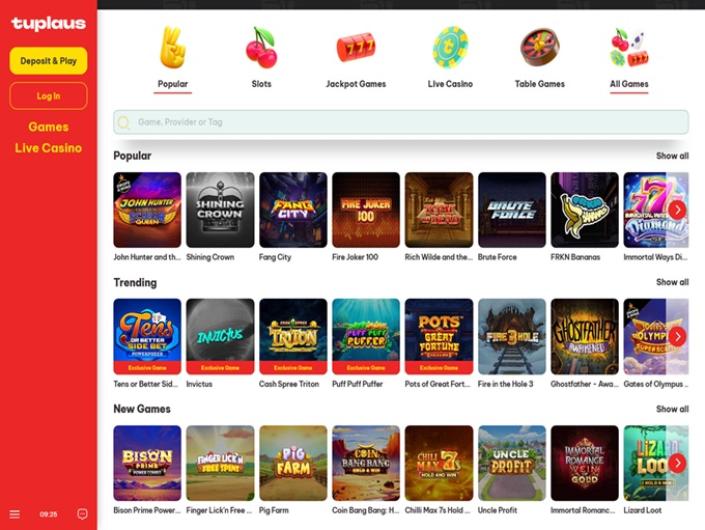Advance the Trending row with right arrow
This screenshot has width=705, height=530.
pyautogui.click(x=677, y=336)
